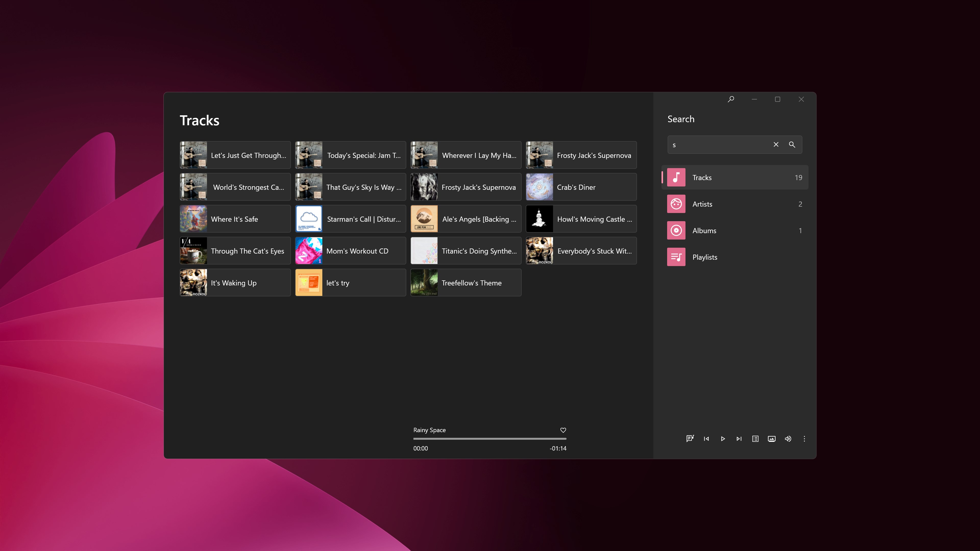
Task: Play the Crab's Diner track
Action: [x=581, y=187]
